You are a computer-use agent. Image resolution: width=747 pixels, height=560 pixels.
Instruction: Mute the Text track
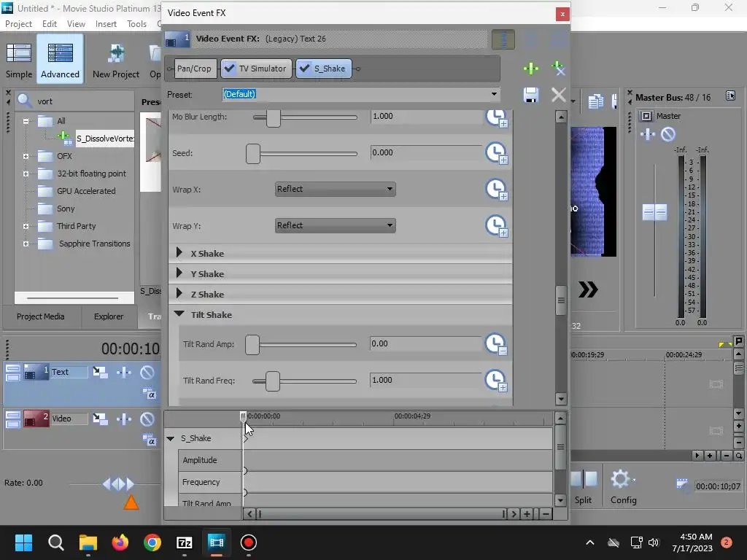(x=147, y=372)
